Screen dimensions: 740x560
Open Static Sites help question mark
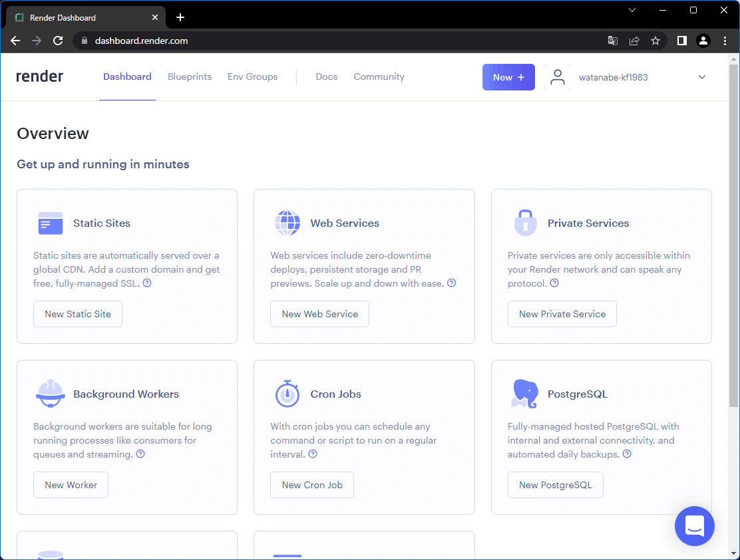pos(147,283)
